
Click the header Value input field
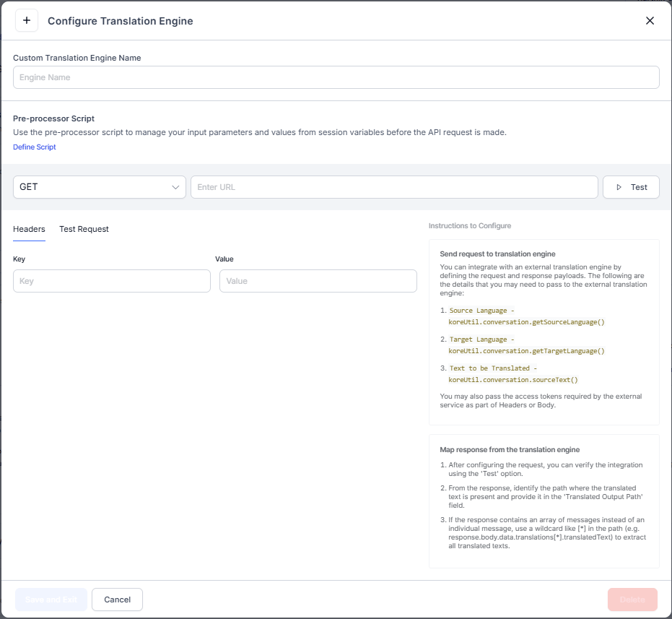click(318, 281)
